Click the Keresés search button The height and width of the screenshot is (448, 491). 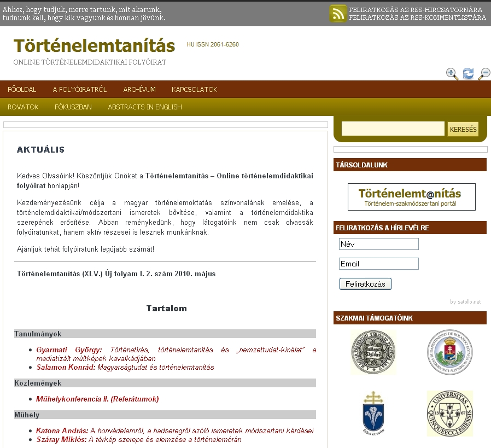point(463,129)
